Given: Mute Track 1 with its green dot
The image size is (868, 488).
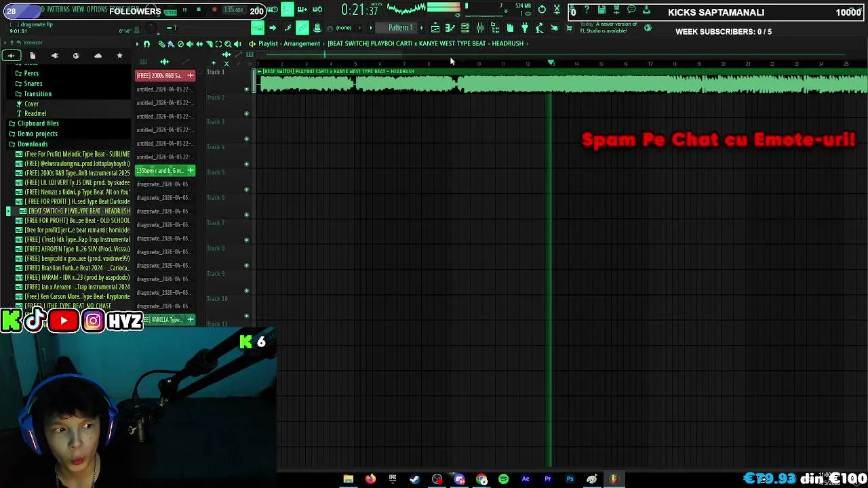Looking at the screenshot, I should coord(246,89).
